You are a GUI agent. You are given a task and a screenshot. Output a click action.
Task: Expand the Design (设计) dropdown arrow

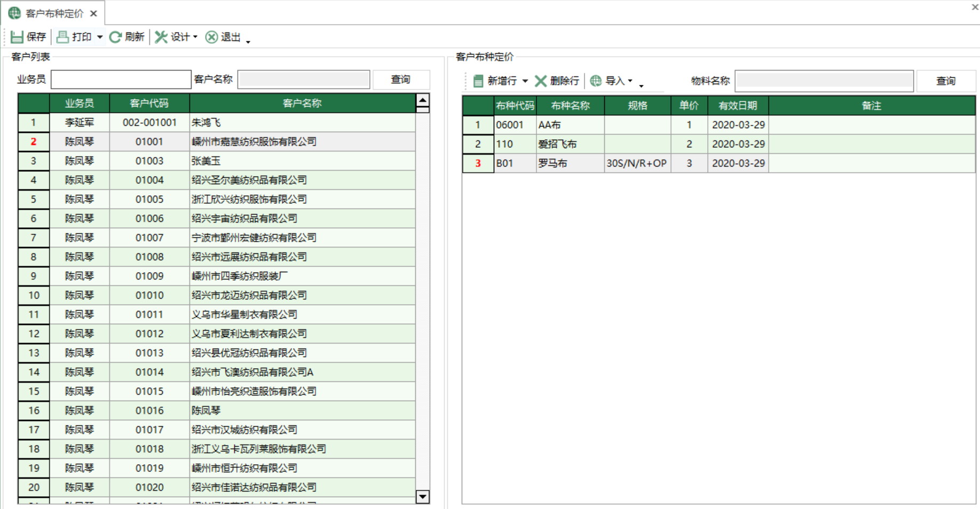pos(195,37)
